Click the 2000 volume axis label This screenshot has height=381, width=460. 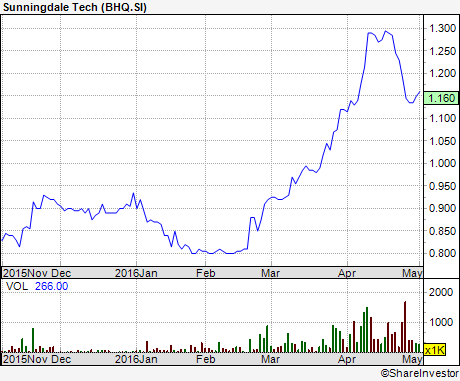[441, 292]
